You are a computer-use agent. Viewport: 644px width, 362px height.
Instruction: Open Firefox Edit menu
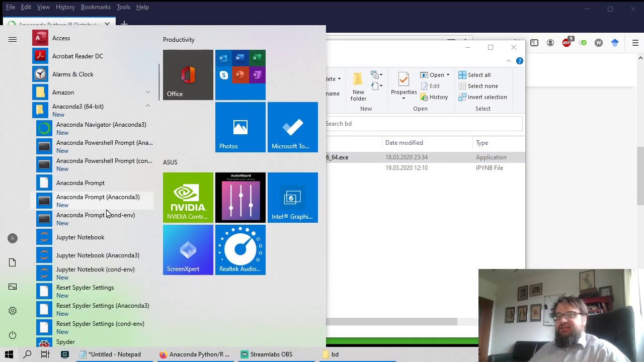26,7
